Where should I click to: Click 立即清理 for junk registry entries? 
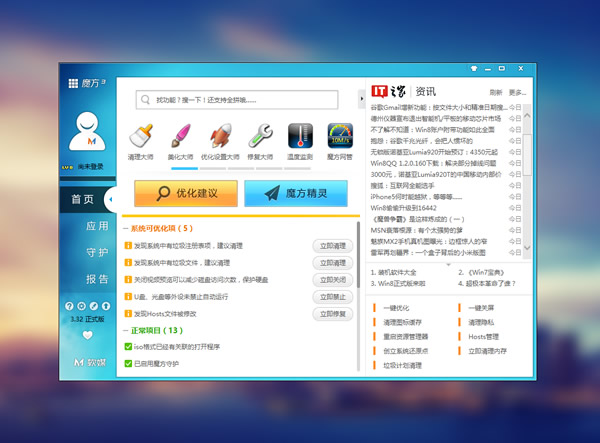[x=333, y=246]
